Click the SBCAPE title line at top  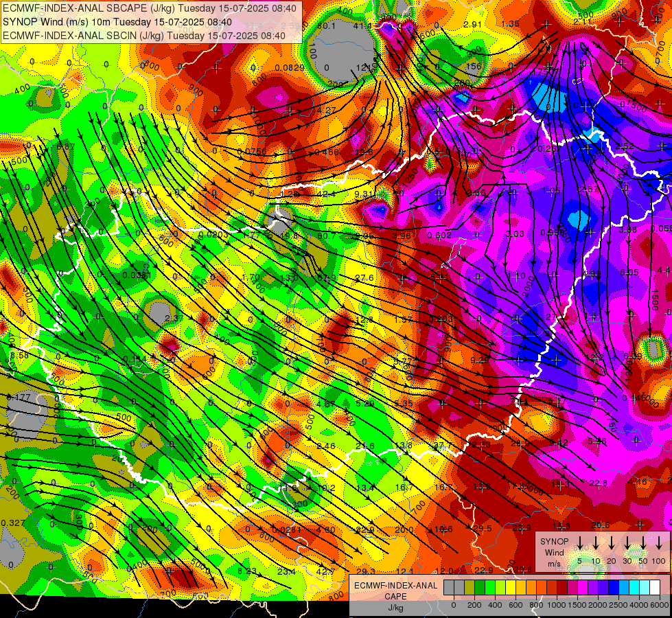tap(149, 8)
